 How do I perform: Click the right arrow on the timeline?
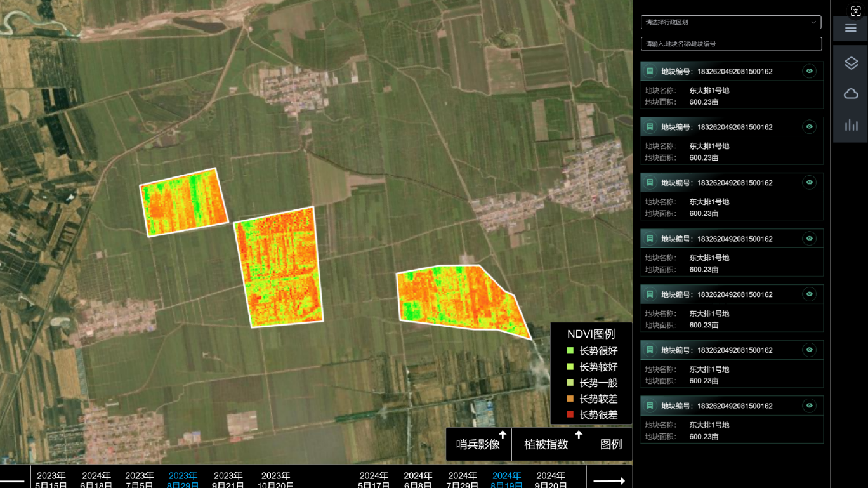pos(609,480)
